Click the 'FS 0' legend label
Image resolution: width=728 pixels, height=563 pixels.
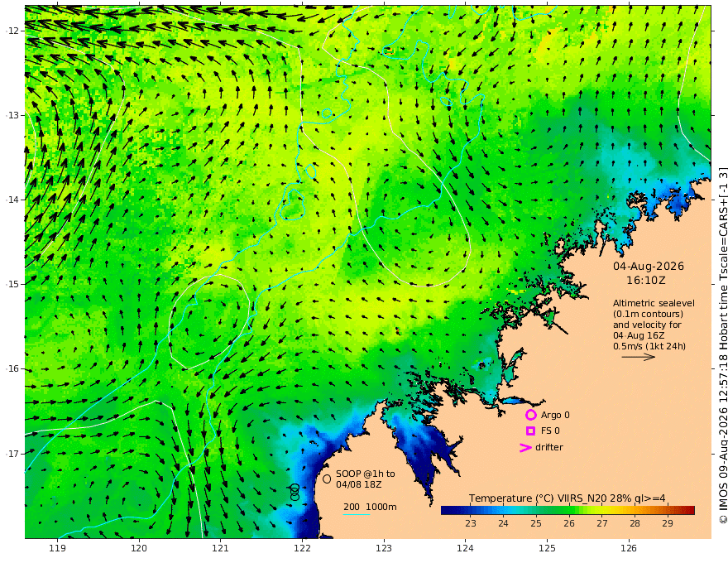pos(550,431)
